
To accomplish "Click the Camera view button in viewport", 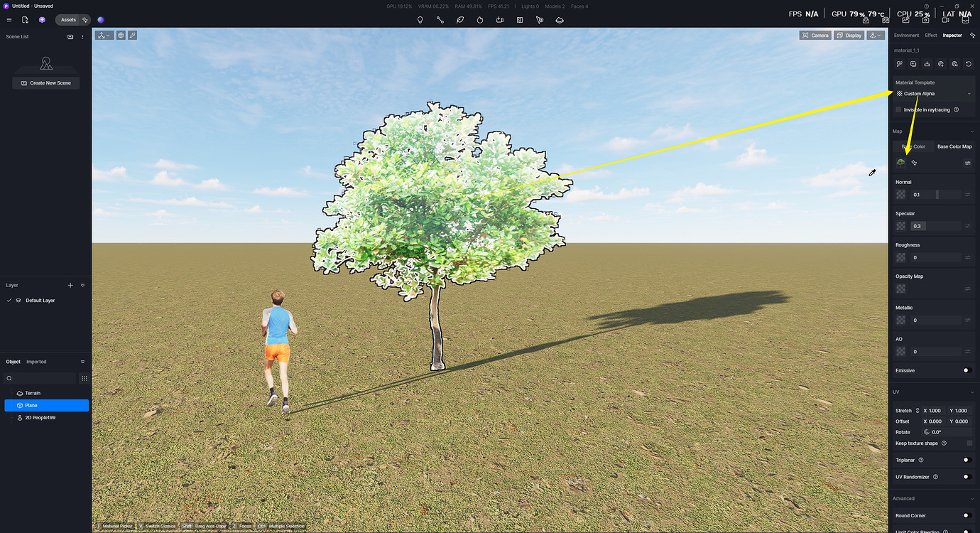I will coord(815,35).
